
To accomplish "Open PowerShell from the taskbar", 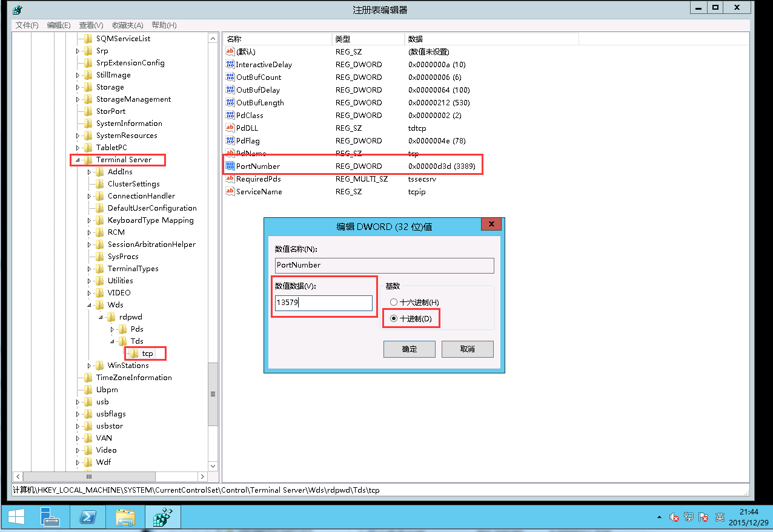I will (88, 517).
